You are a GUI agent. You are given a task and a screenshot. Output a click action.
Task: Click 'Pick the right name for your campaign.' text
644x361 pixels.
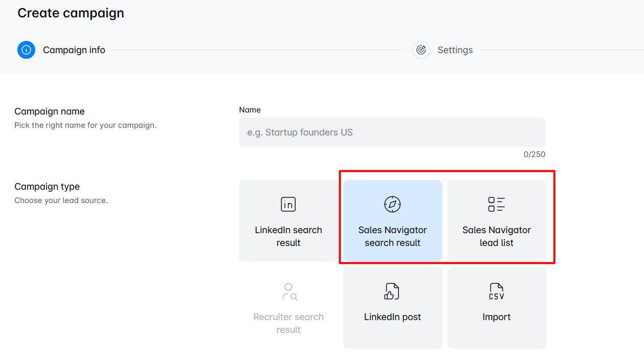click(85, 125)
